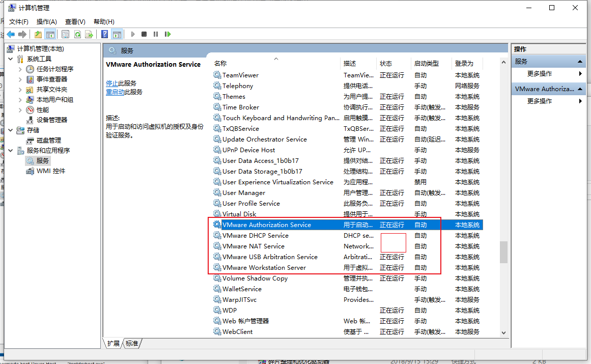Select the WebClient service row
Viewport: 591px width, 364px height.
coord(347,331)
